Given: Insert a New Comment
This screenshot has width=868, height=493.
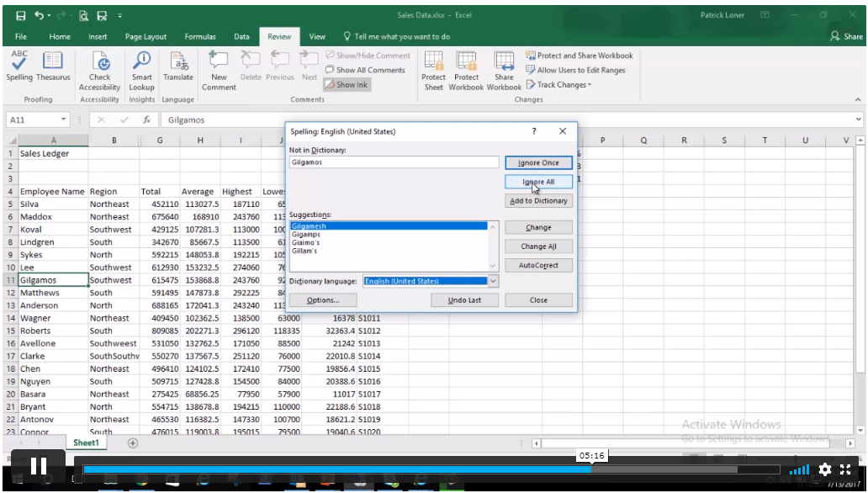Looking at the screenshot, I should [219, 71].
